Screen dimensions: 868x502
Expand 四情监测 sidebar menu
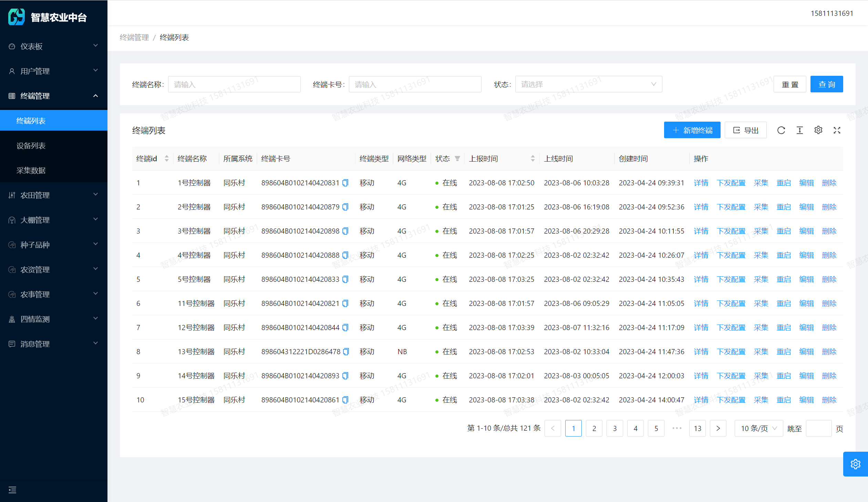coord(54,319)
